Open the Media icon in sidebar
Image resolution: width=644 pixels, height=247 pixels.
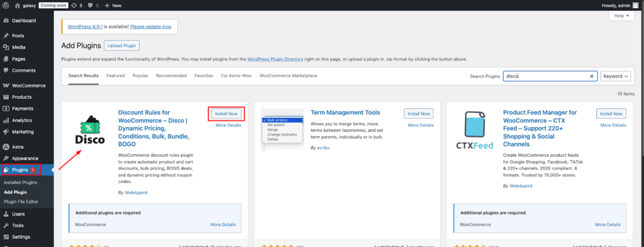[6, 47]
